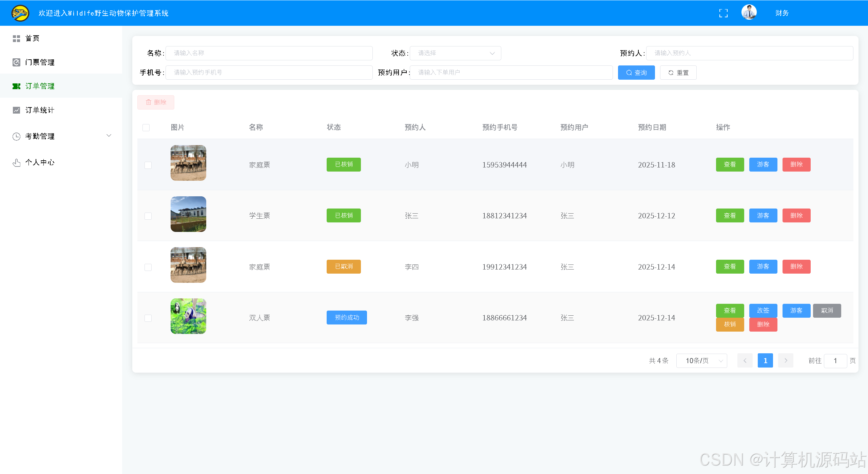Click 游客 for the 李四 order
This screenshot has height=474, width=868.
[763, 266]
